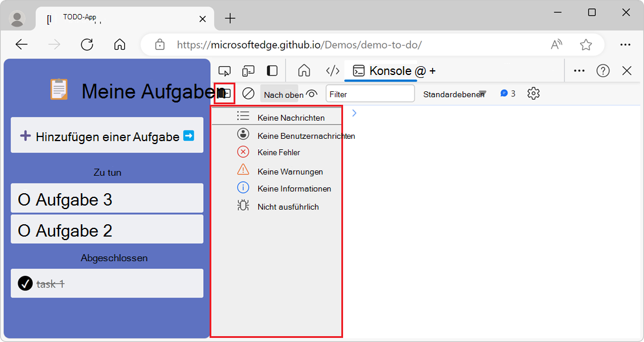Mark Aufgabe 3 as completed
The image size is (644, 342).
coord(24,200)
